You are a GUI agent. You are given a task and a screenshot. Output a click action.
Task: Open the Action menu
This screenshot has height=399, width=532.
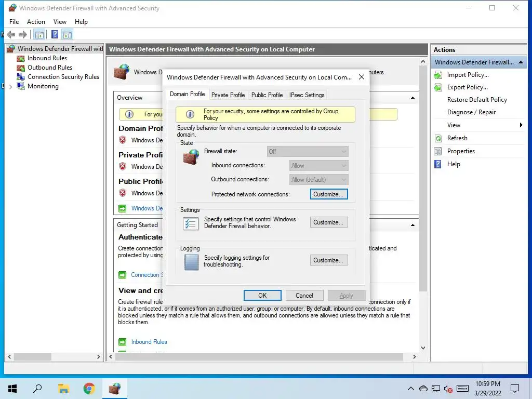point(36,22)
